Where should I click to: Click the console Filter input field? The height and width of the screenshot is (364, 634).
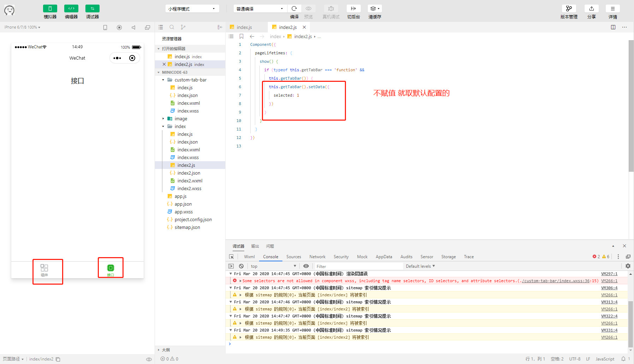point(359,266)
